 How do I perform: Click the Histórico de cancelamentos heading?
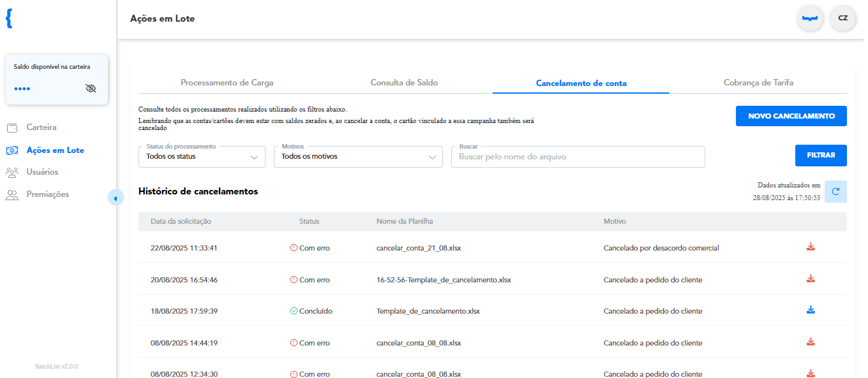pyautogui.click(x=198, y=191)
